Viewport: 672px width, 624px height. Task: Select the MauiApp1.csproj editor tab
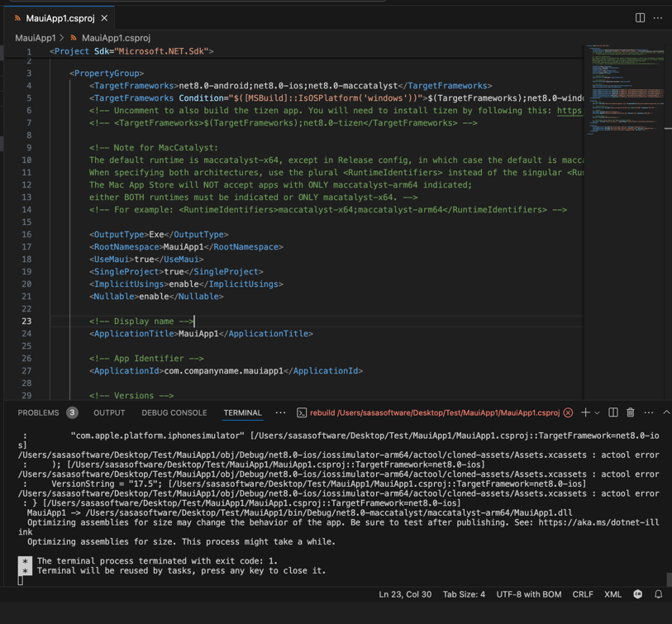click(60, 18)
